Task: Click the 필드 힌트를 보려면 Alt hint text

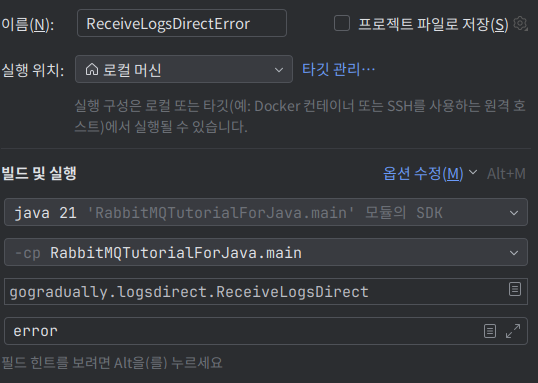Action: pyautogui.click(x=112, y=362)
